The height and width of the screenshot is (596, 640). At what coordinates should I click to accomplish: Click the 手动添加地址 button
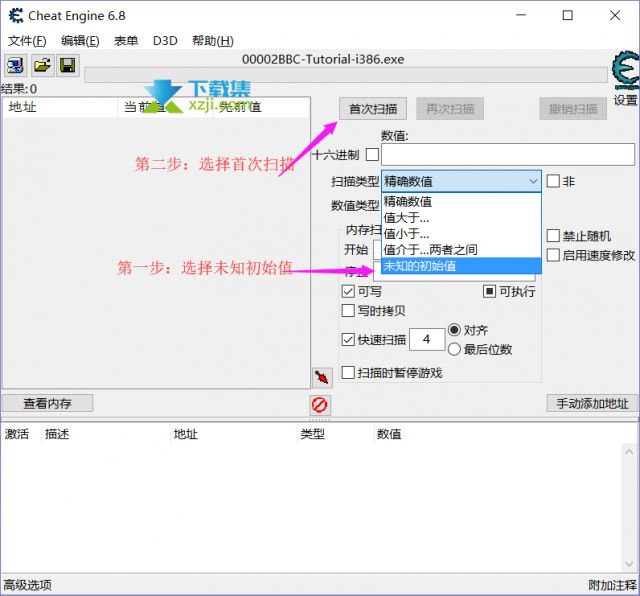pyautogui.click(x=592, y=403)
